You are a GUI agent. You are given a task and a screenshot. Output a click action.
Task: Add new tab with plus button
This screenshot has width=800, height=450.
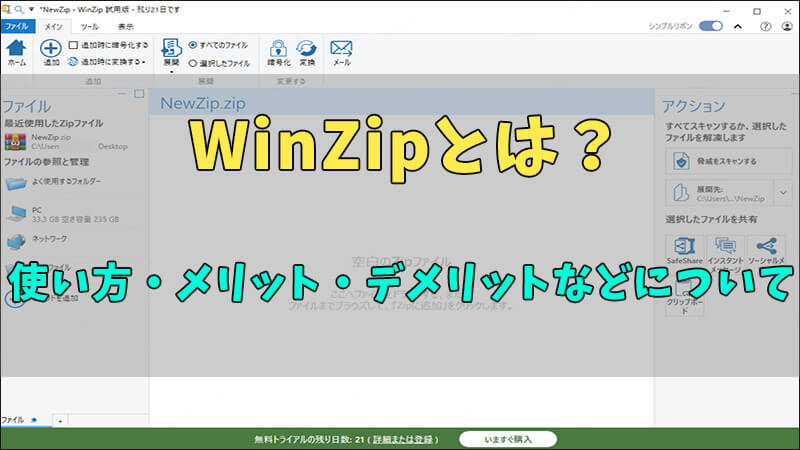tap(60, 421)
